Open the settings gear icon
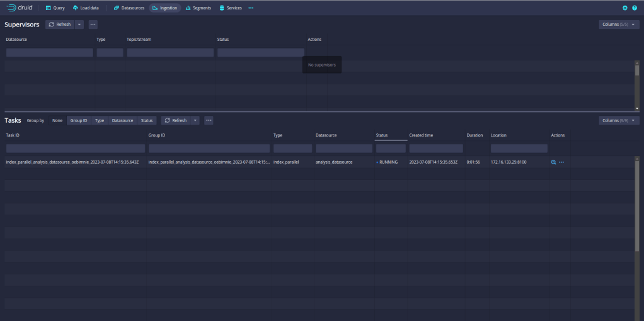 point(625,8)
